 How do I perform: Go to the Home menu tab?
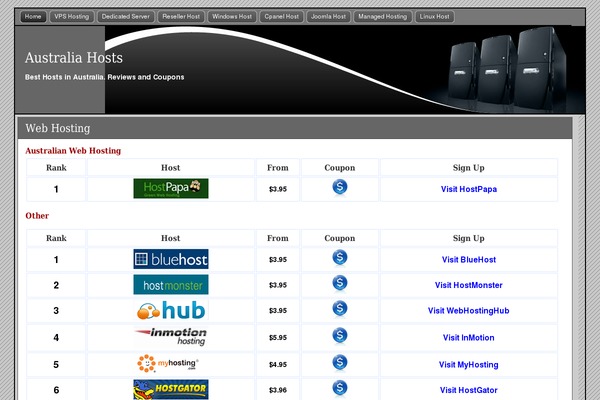click(33, 16)
